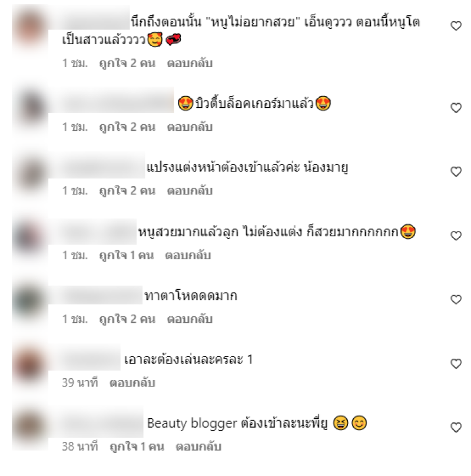Reply to the first comment about หนูโตเป็นสาว

pyautogui.click(x=190, y=63)
